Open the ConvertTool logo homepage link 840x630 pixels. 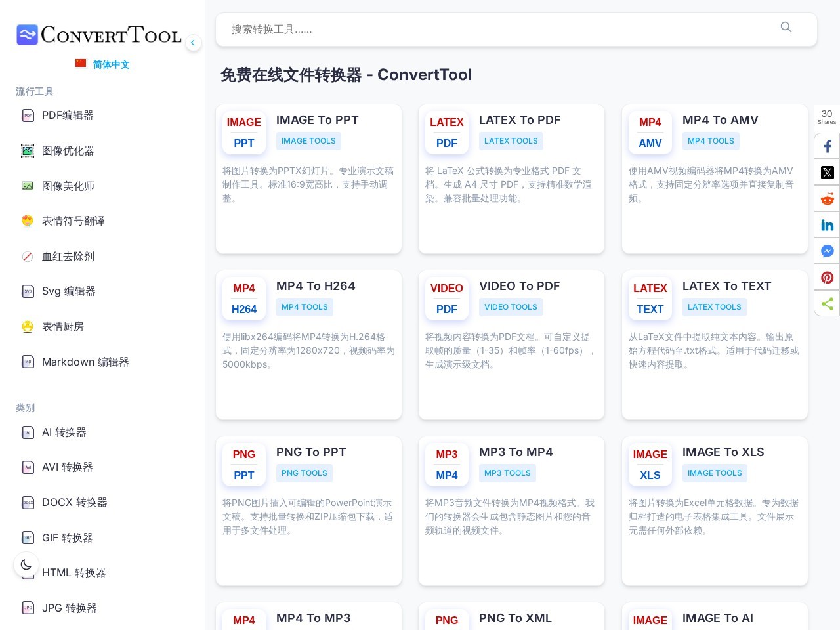pyautogui.click(x=99, y=34)
